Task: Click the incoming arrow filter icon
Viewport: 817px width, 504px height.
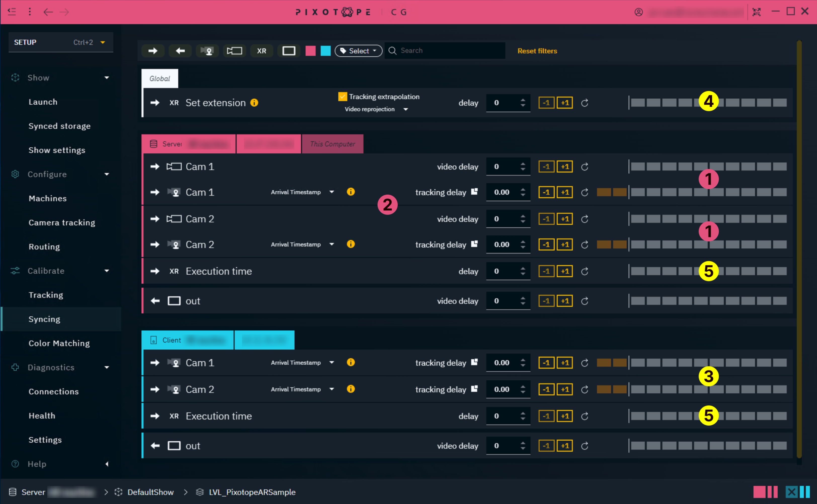Action: tap(153, 51)
